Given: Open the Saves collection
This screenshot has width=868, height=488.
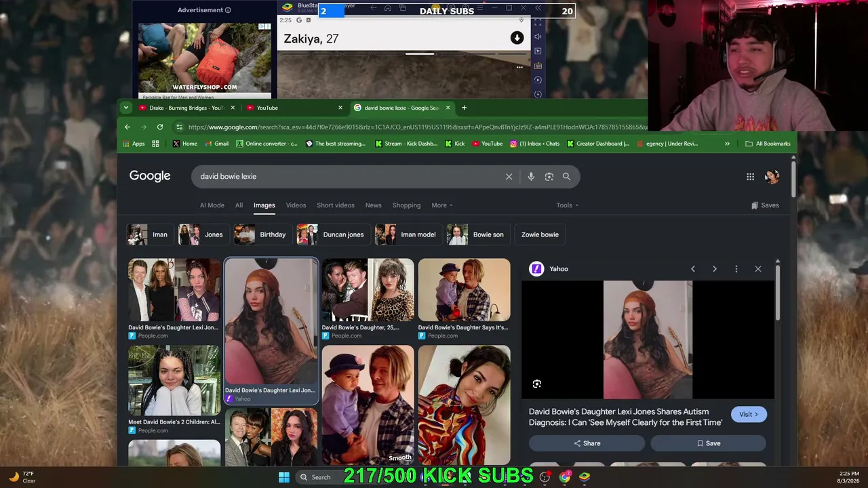Looking at the screenshot, I should [765, 205].
